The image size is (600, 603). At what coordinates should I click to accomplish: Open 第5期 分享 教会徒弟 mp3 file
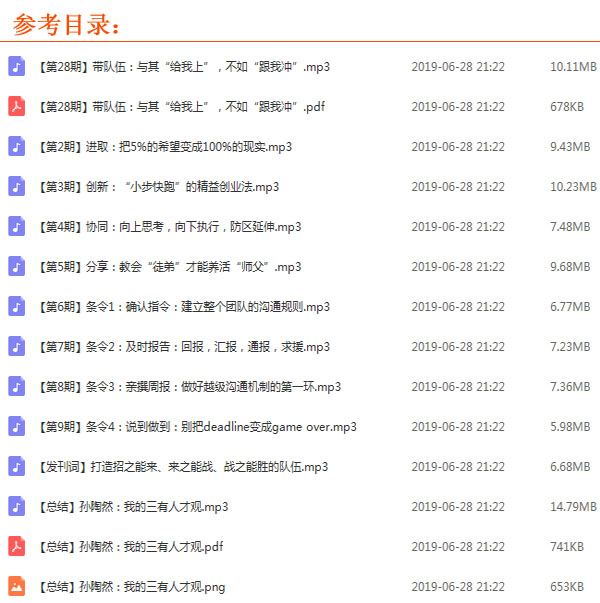(170, 267)
